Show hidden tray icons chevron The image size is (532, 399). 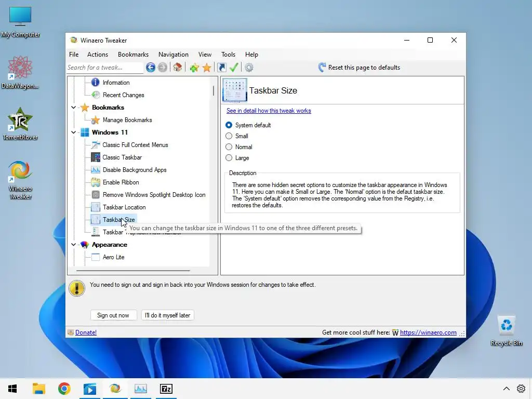pyautogui.click(x=506, y=389)
